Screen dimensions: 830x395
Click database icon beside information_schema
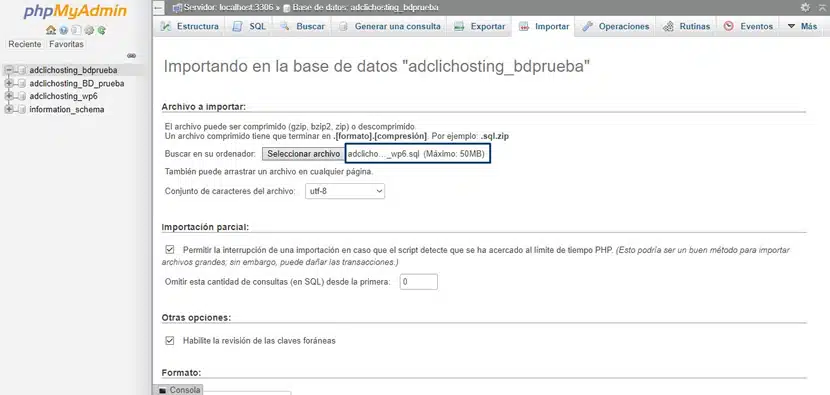point(22,110)
